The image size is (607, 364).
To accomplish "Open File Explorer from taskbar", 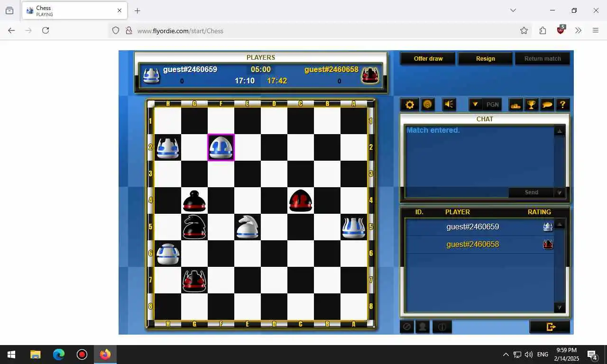I will coord(35,355).
